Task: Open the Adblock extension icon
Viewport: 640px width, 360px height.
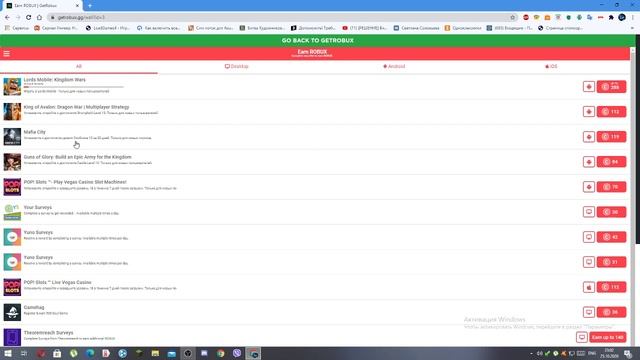Action: (x=526, y=18)
